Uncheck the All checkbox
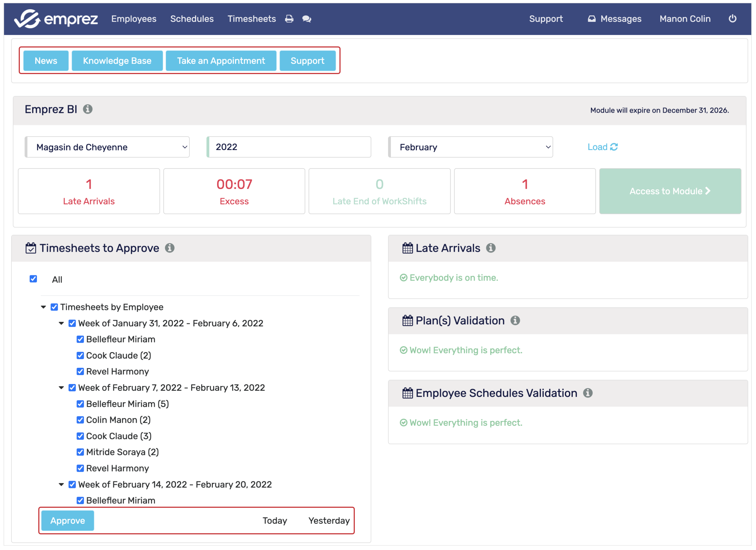756x550 pixels. [33, 279]
